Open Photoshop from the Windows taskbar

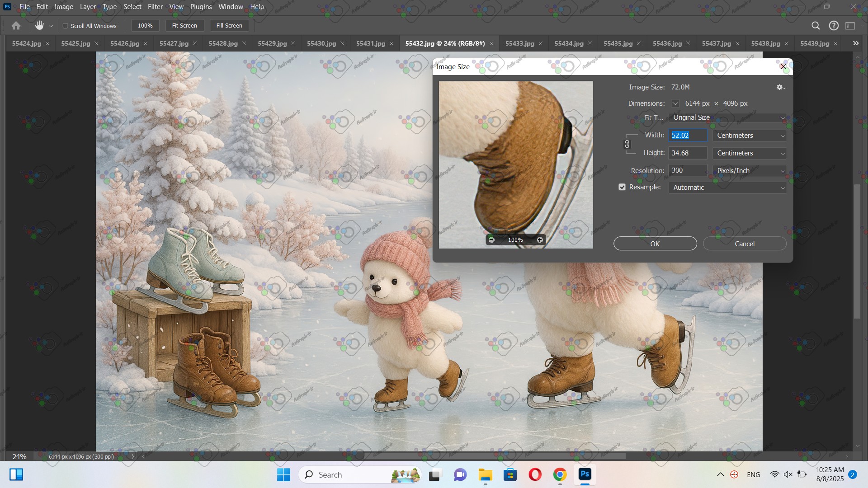[585, 474]
